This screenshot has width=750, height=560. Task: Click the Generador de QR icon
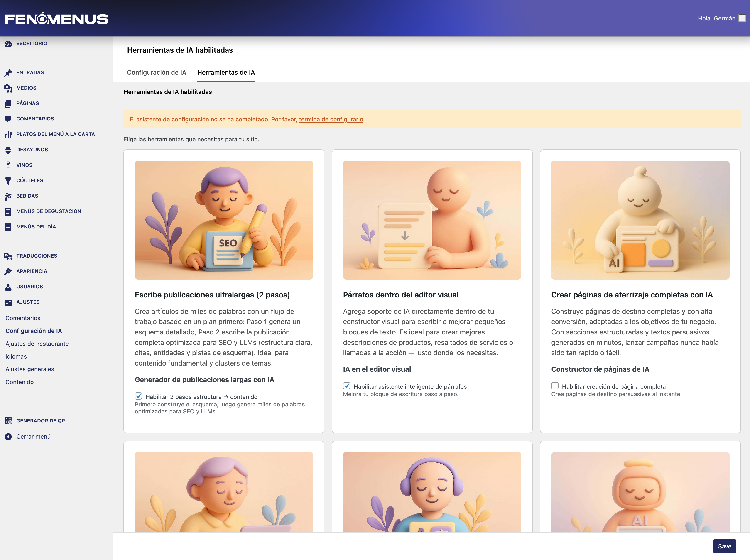point(8,421)
